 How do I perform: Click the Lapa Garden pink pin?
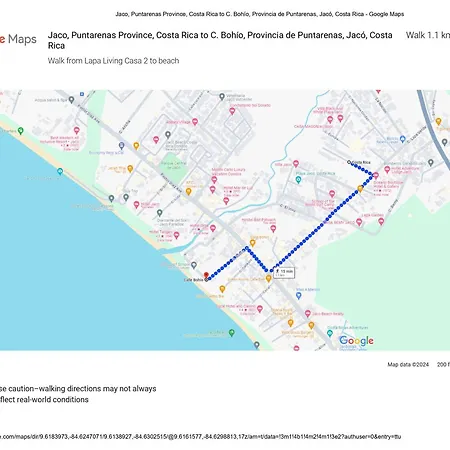pyautogui.click(x=381, y=221)
